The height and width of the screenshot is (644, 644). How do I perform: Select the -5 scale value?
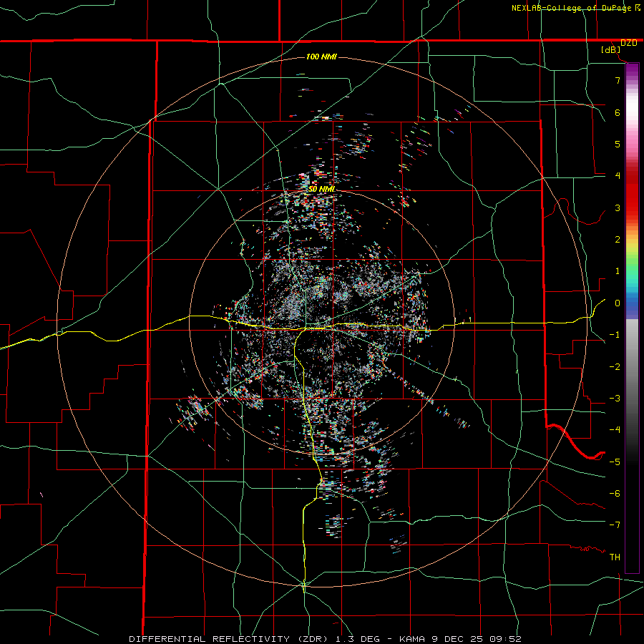pos(615,462)
